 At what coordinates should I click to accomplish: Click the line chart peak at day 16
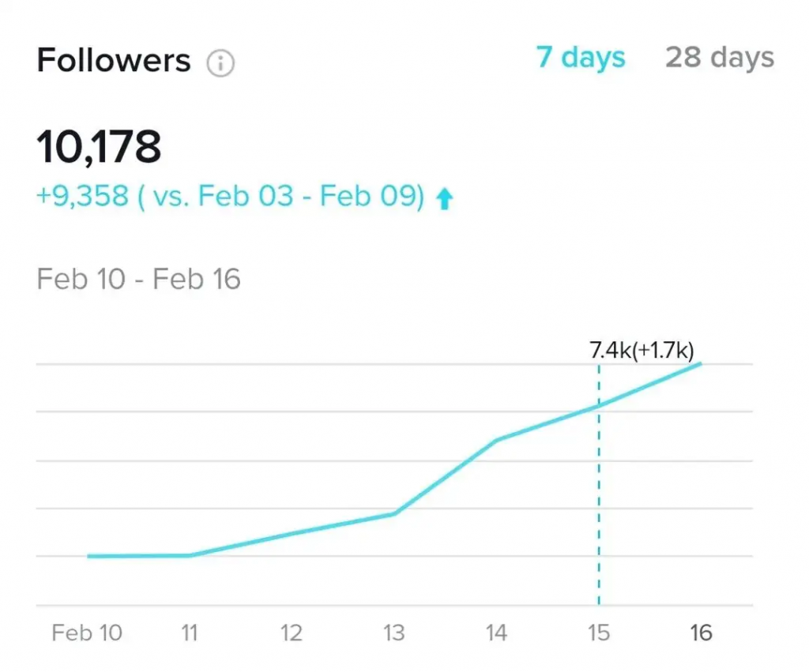[701, 363]
